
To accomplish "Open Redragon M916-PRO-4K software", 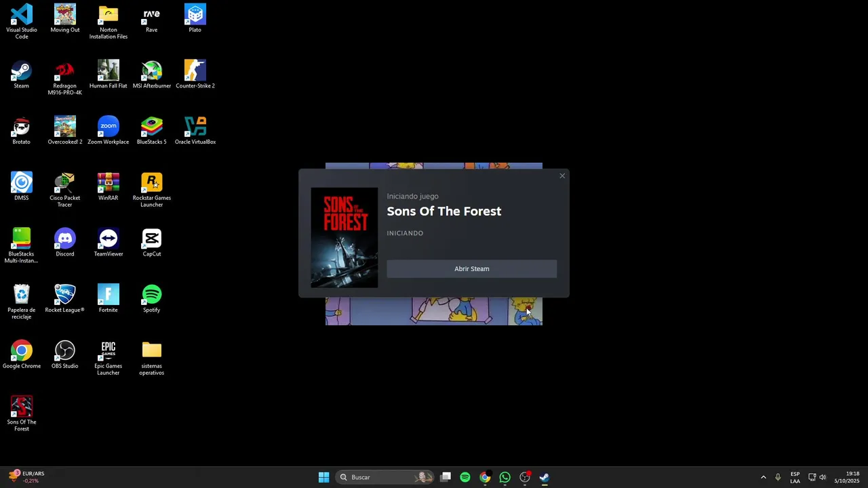I will [x=65, y=77].
